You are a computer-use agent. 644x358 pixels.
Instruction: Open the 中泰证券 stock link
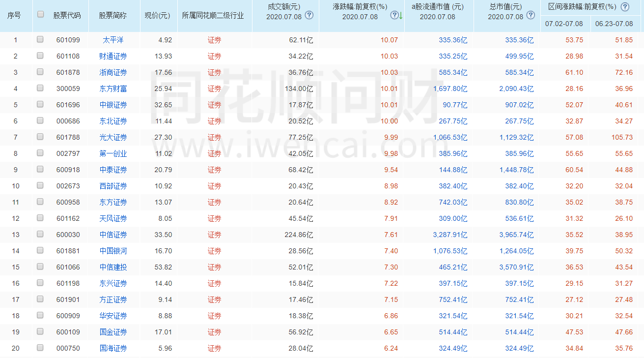(113, 170)
